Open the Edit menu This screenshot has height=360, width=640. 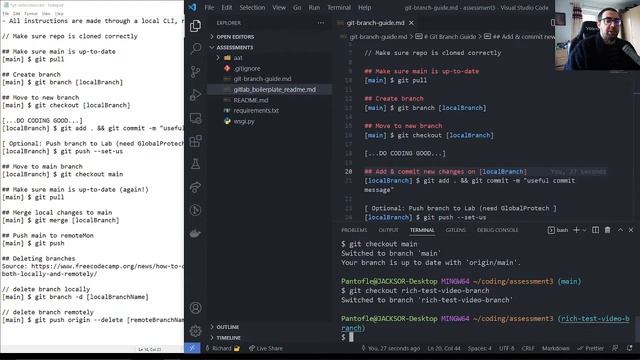pos(227,7)
